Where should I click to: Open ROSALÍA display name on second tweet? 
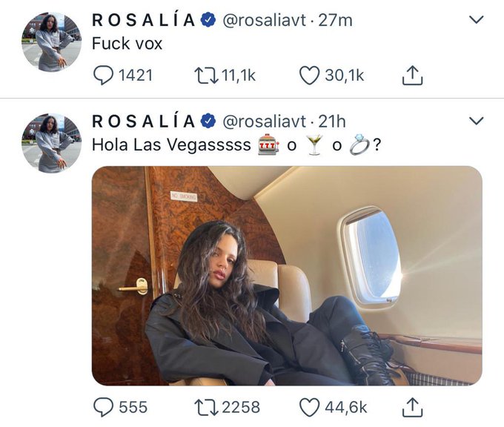click(x=143, y=121)
